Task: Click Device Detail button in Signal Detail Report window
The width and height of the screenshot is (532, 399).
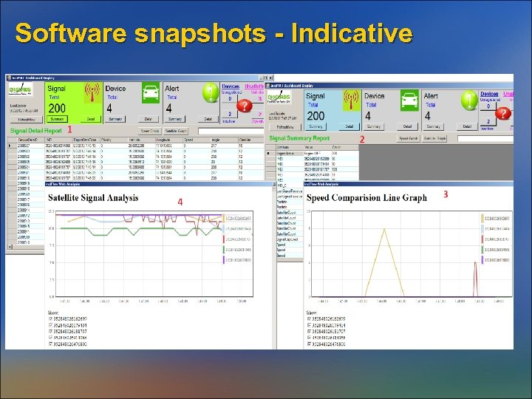Action: pyautogui.click(x=149, y=119)
